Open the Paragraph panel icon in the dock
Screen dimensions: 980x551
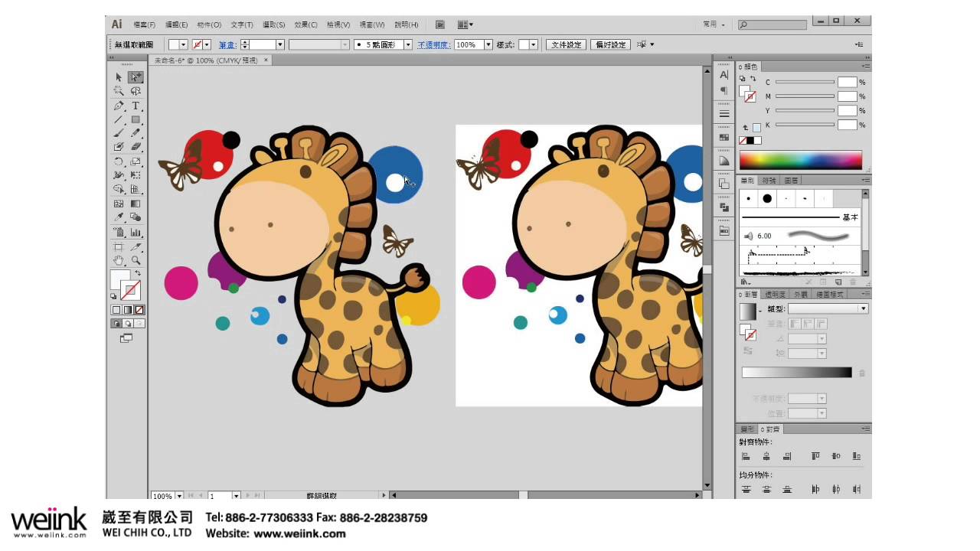724,90
